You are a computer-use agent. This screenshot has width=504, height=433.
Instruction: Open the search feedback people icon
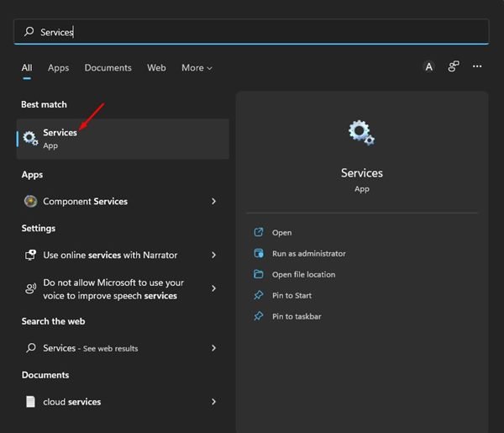coord(454,66)
